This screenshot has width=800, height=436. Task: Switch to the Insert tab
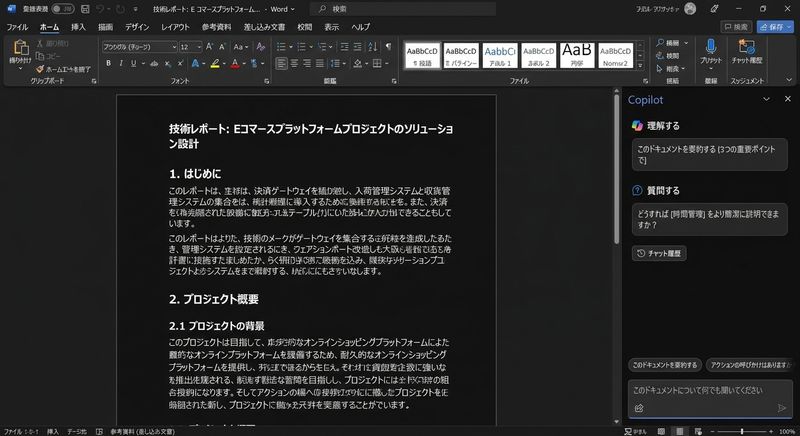78,27
